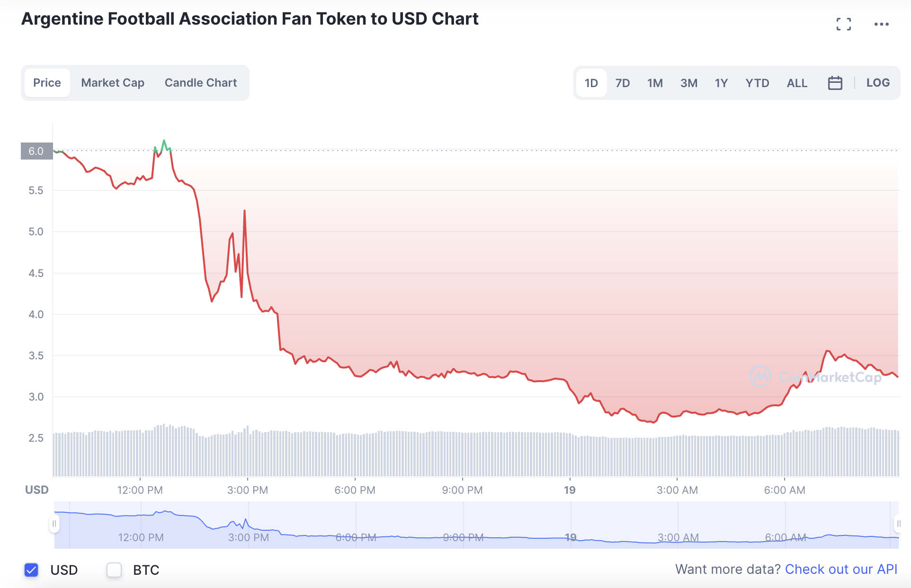Enable the BTC checkbox
Viewport: 911px width, 588px height.
click(x=114, y=570)
